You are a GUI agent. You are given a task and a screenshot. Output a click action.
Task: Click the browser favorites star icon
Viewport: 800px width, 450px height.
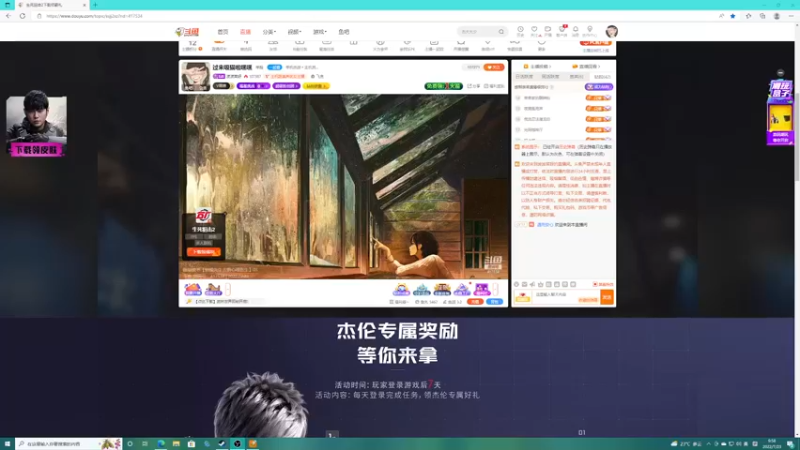tap(733, 16)
